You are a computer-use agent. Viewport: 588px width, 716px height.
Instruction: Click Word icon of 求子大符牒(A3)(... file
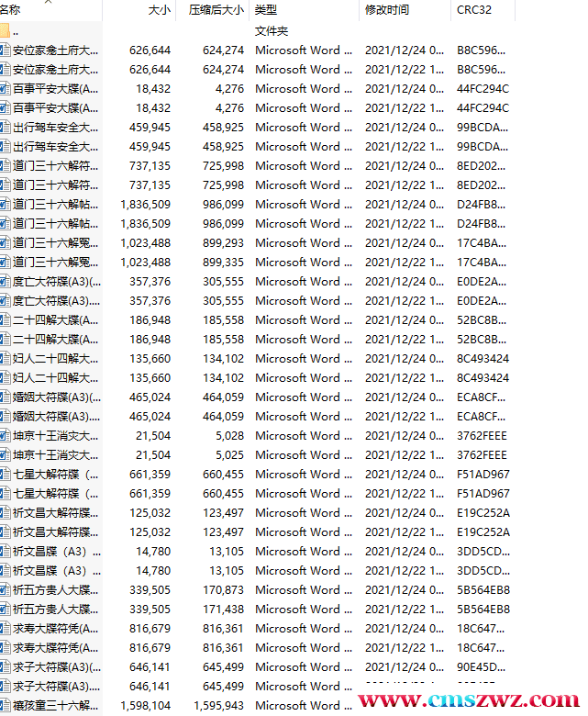(x=5, y=667)
